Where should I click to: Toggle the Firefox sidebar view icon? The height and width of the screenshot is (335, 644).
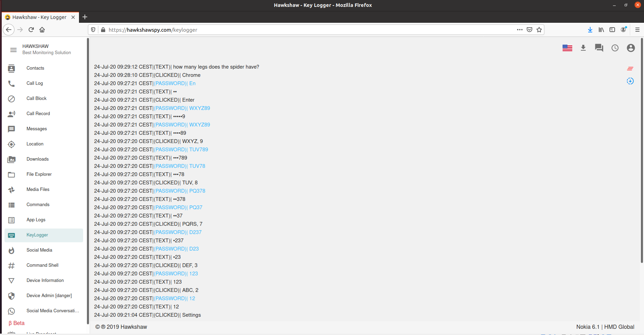click(612, 30)
